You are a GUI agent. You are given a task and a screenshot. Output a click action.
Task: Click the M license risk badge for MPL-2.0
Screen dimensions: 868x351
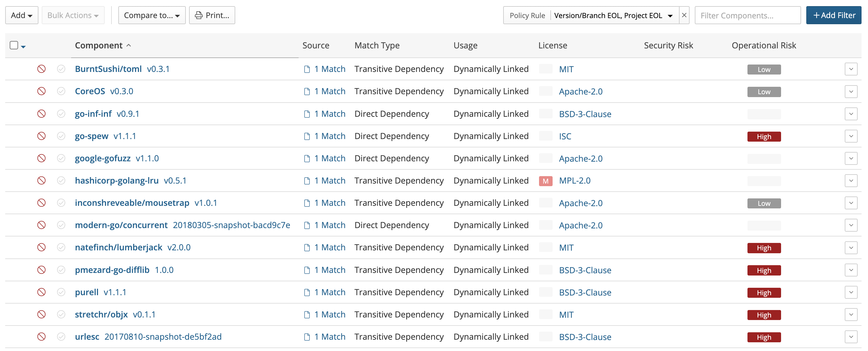(x=545, y=181)
